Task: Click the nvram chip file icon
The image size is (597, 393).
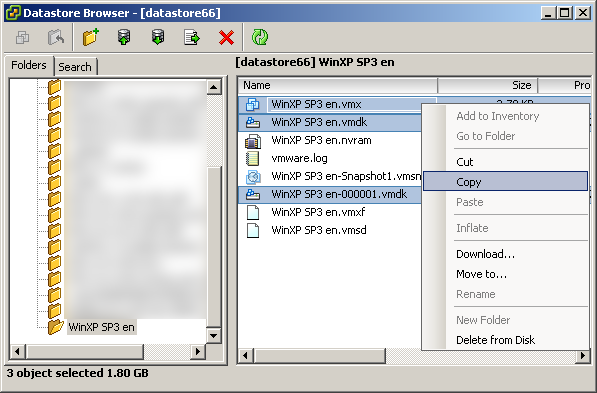Action: pyautogui.click(x=253, y=141)
